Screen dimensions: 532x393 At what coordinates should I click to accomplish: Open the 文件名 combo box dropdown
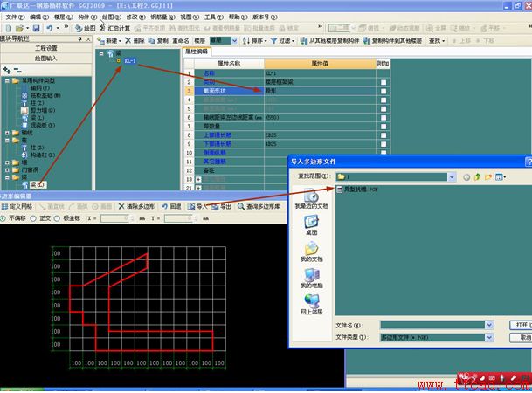[x=489, y=325]
